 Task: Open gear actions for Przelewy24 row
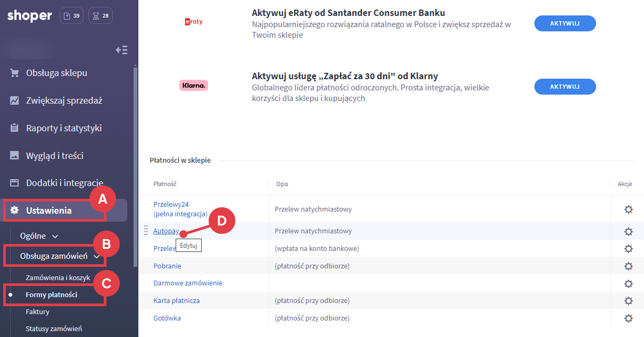tap(629, 209)
